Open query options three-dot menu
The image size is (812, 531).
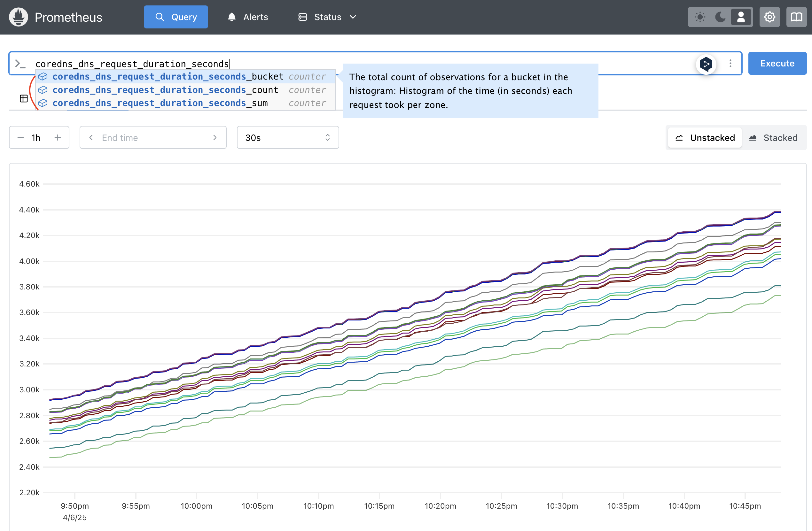[730, 64]
